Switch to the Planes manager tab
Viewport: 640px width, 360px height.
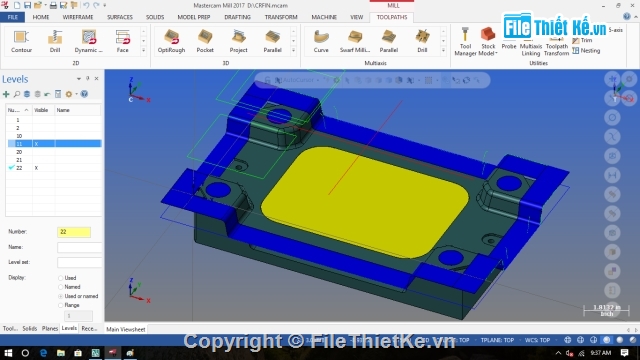pyautogui.click(x=50, y=329)
